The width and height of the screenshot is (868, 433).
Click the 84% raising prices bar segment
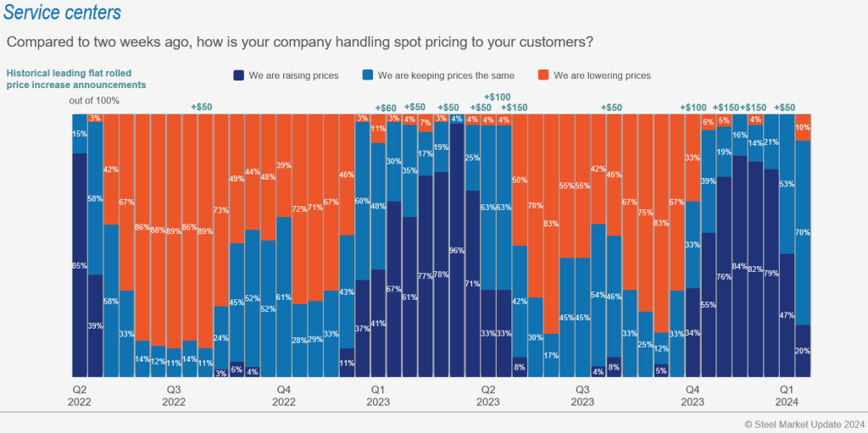(x=739, y=266)
